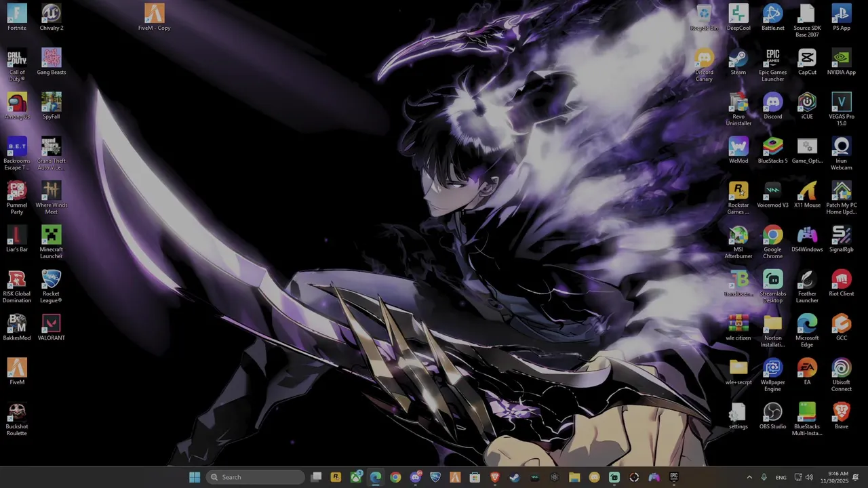
Task: Click the PS App desktop icon
Action: click(842, 18)
